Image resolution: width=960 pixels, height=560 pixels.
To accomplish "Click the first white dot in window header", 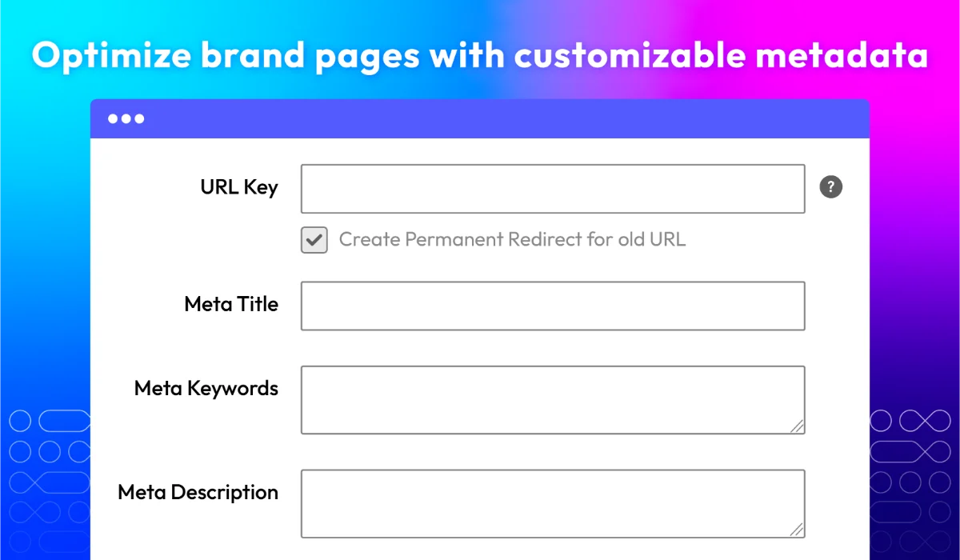I will [x=114, y=119].
